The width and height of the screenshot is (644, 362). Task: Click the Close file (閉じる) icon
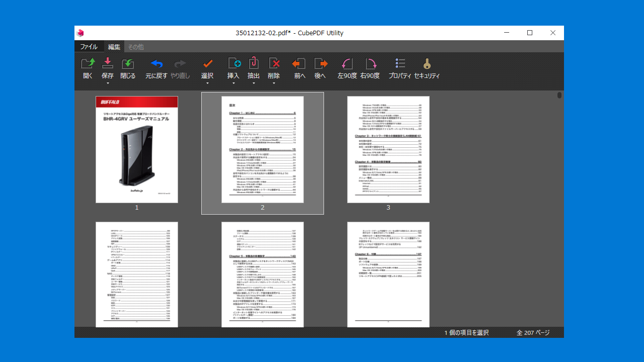128,64
